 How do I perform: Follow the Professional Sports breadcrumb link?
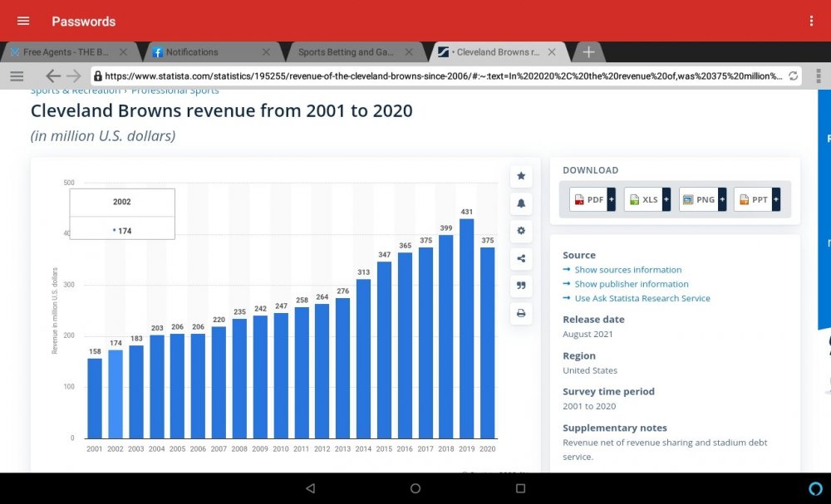pos(175,91)
